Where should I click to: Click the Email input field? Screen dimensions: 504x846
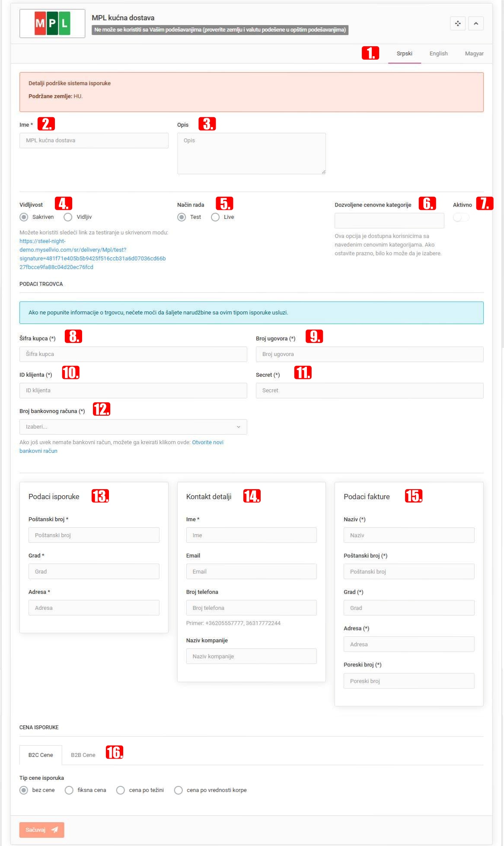(x=252, y=571)
